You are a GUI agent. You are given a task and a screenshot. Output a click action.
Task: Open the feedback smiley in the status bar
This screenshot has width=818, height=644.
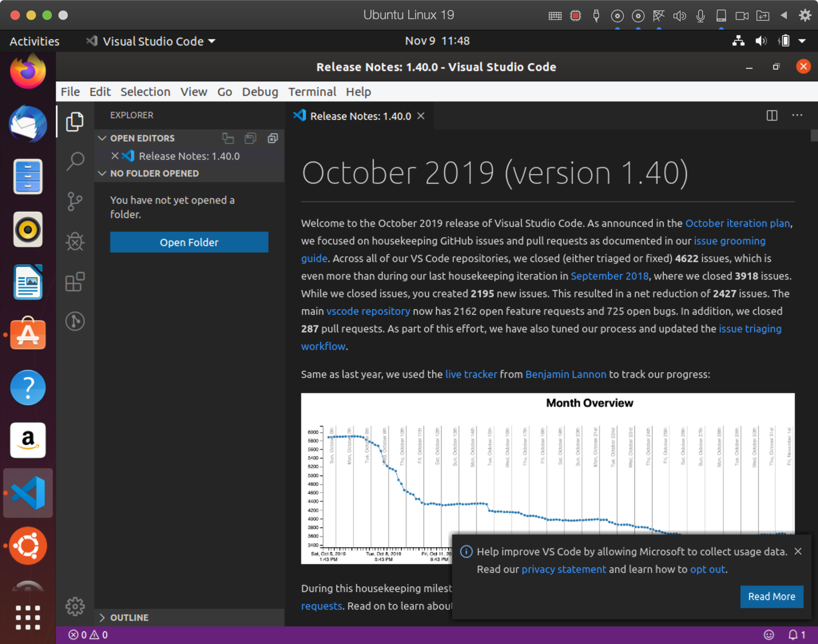[x=769, y=634]
